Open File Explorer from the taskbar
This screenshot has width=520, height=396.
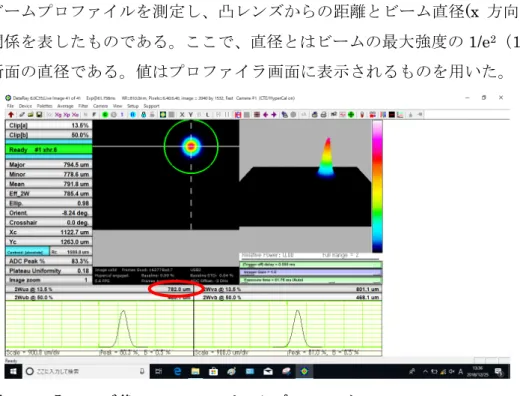click(195, 371)
